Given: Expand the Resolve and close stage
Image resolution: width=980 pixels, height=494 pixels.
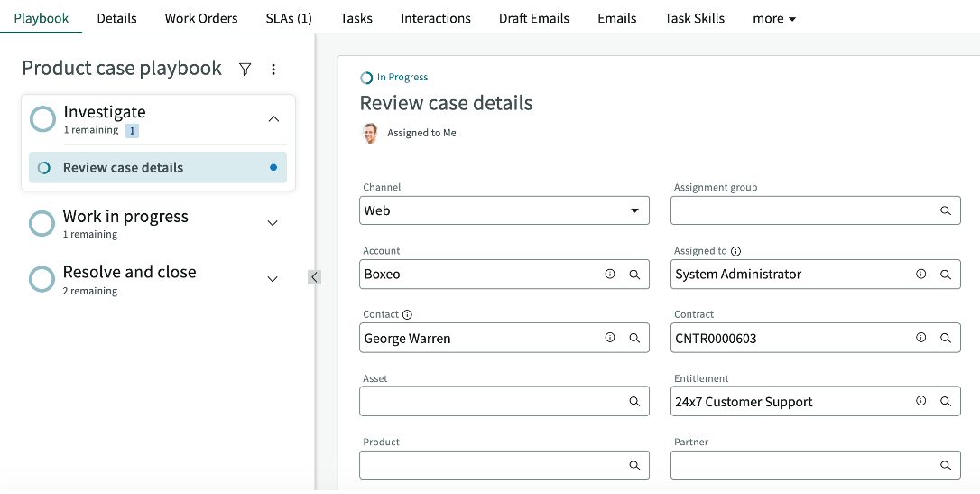Looking at the screenshot, I should 273,279.
